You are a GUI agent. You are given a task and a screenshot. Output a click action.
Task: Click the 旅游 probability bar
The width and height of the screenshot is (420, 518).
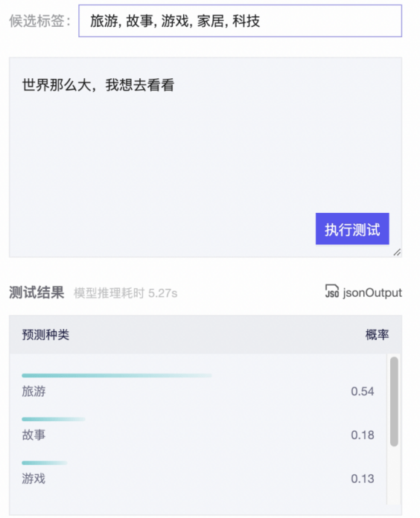(117, 375)
